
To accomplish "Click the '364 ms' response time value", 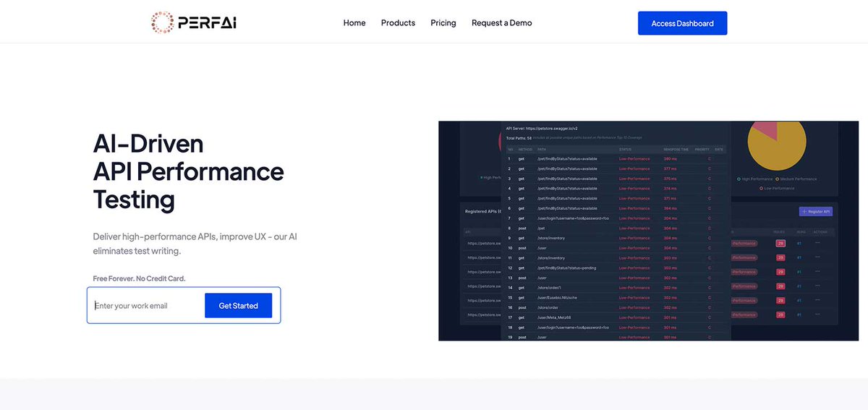I will tap(671, 208).
